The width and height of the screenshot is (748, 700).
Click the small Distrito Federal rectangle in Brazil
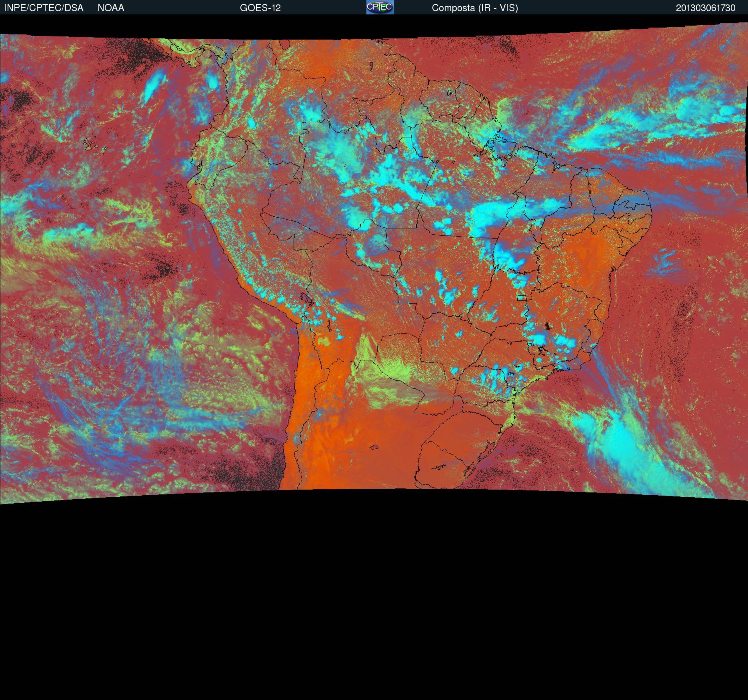522,298
